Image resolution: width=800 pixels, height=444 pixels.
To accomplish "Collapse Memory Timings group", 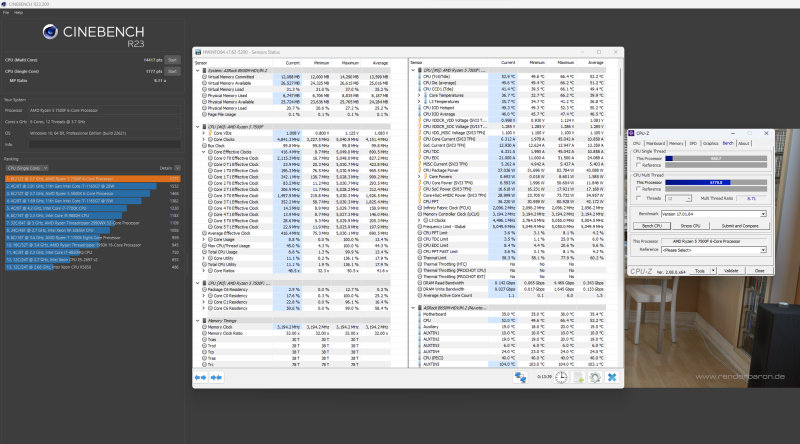I will 197,321.
